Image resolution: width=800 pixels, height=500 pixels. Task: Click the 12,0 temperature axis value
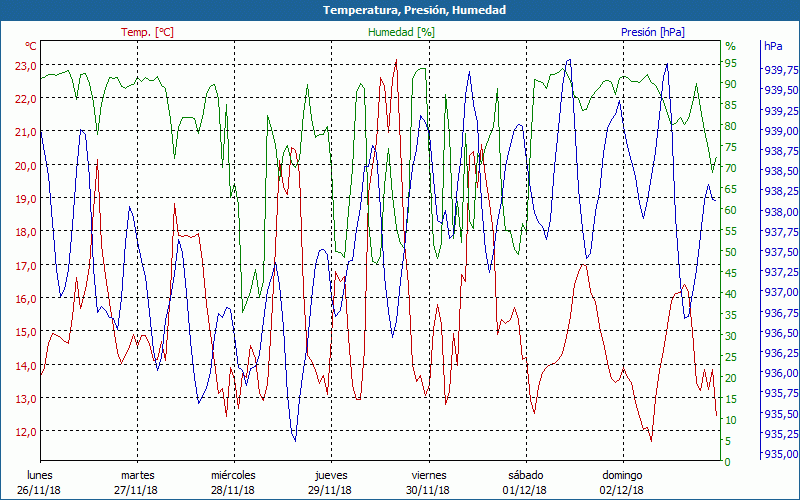tap(26, 432)
